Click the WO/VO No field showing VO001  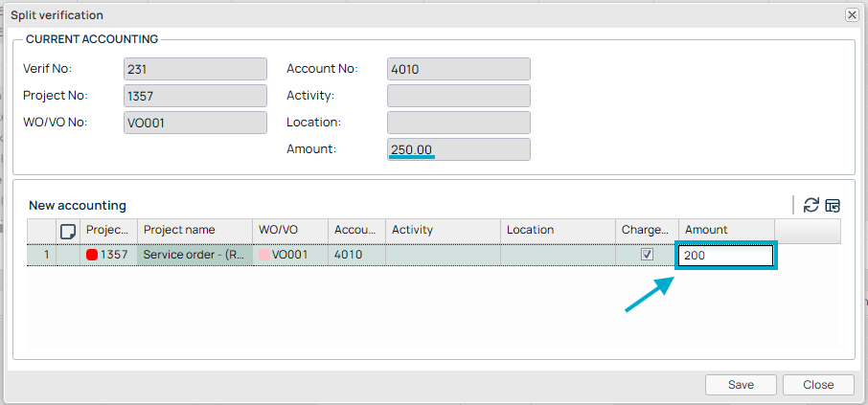(195, 123)
